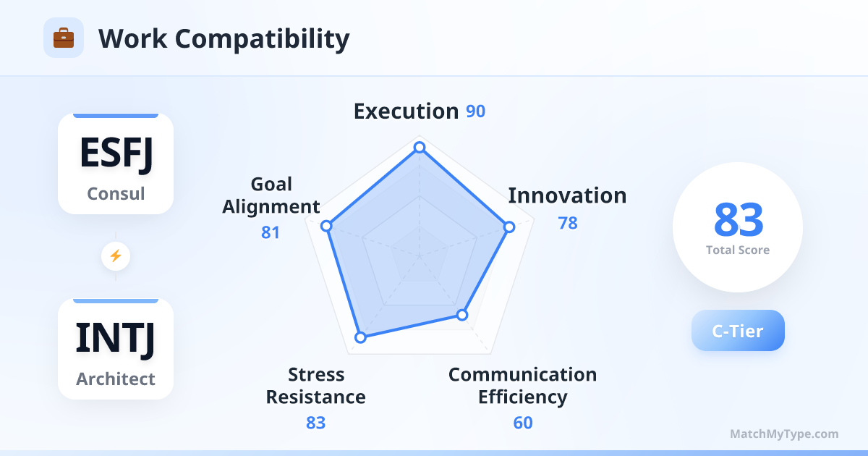This screenshot has height=456, width=868.
Task: Click the Execution score value 90
Action: 475,112
